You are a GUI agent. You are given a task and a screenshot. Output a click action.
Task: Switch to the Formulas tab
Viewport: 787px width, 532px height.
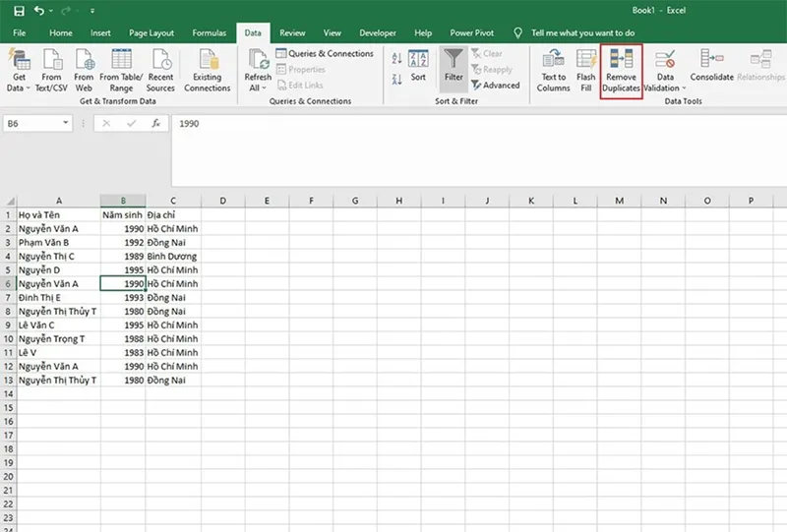tap(209, 33)
